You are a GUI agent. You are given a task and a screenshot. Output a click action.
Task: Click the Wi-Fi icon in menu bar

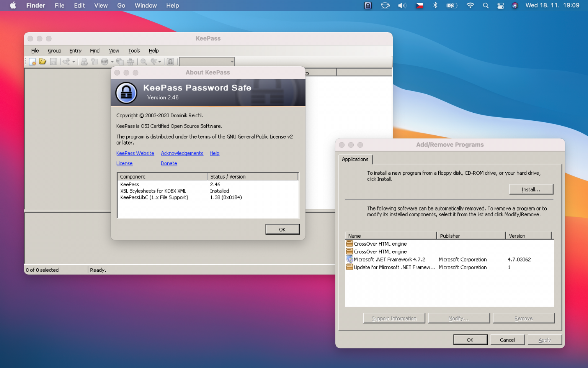click(470, 5)
